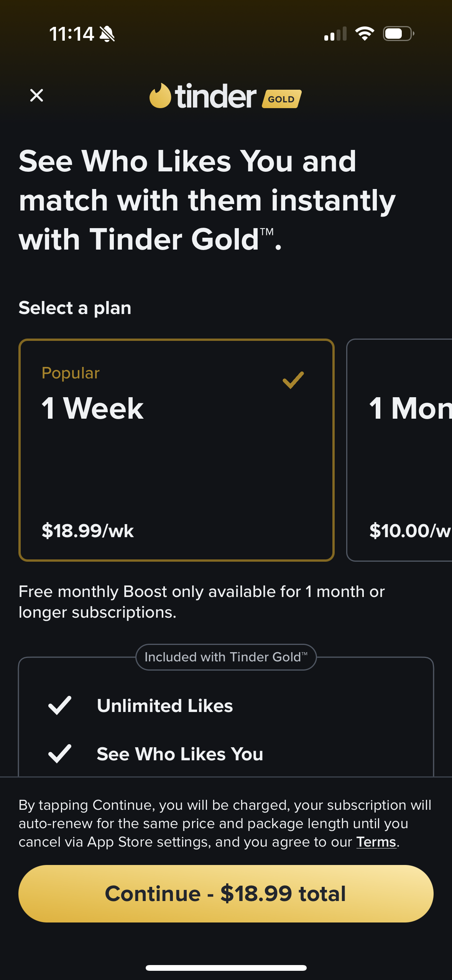The width and height of the screenshot is (452, 980).
Task: Tap the home indicator bar
Action: pos(226,968)
